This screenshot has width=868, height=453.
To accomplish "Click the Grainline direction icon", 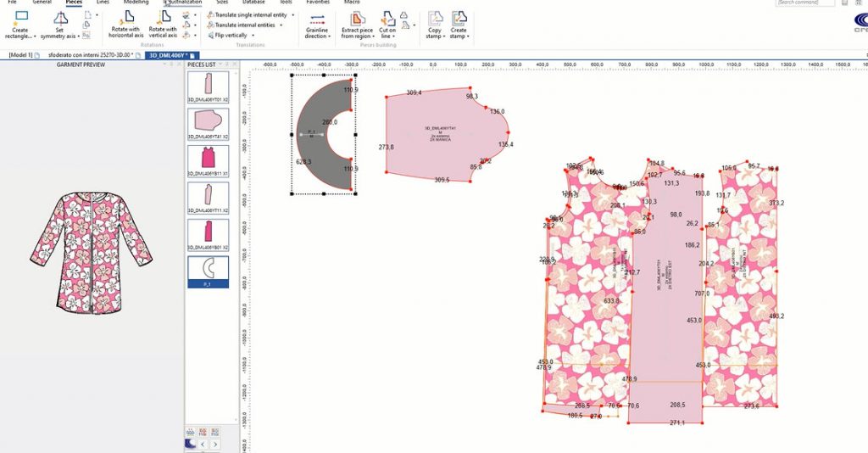I will (317, 19).
